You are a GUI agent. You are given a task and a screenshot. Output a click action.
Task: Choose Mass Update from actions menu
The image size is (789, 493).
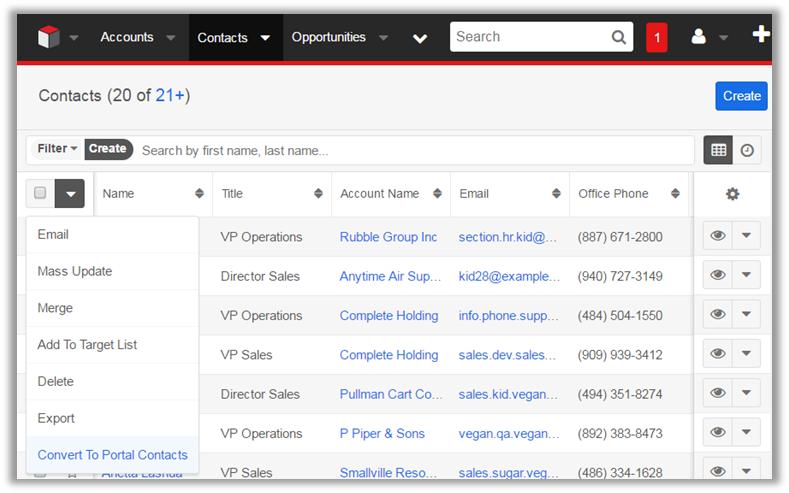(x=75, y=271)
